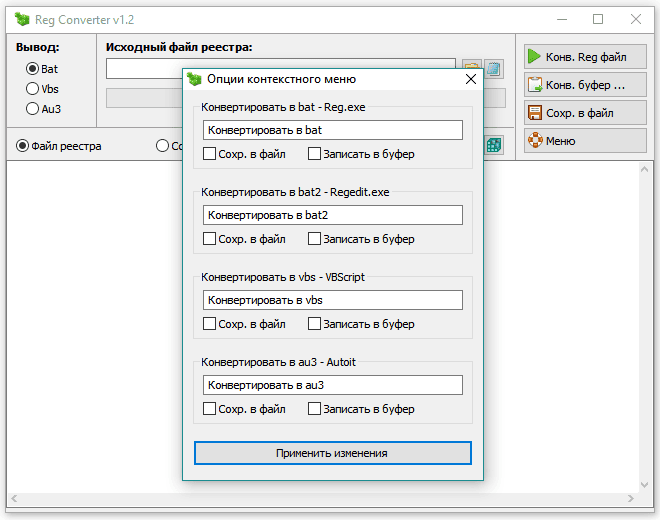Viewport: 660px width, 520px height.
Task: Select the Au3 output radio button
Action: pyautogui.click(x=33, y=109)
